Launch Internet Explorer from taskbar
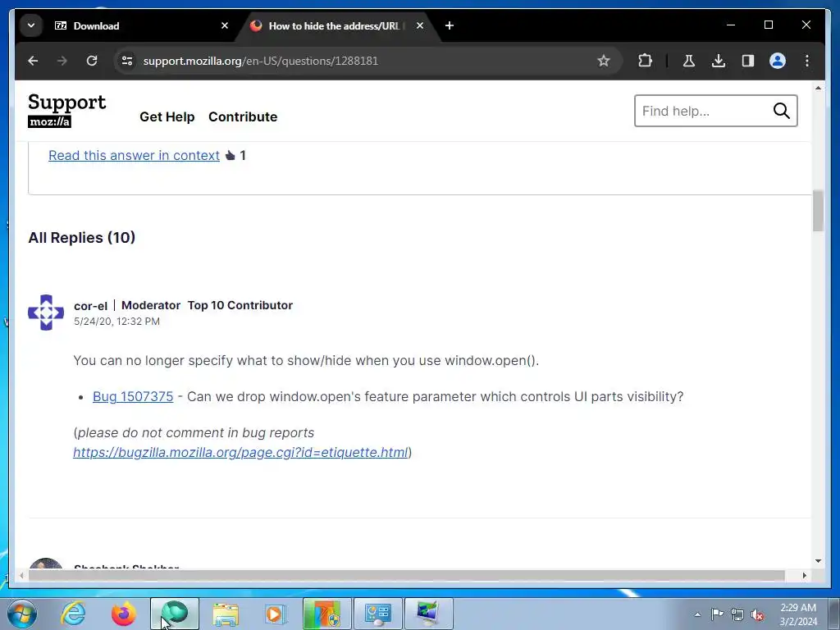 [73, 614]
